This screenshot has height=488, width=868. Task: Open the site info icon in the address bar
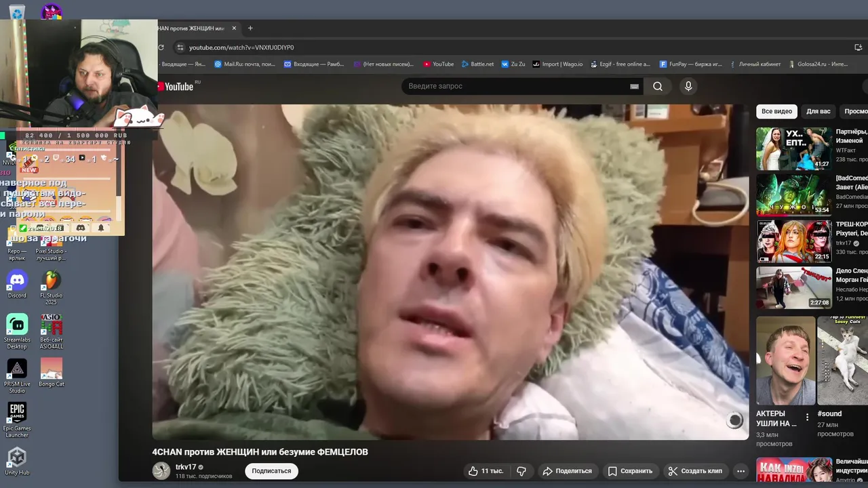180,47
